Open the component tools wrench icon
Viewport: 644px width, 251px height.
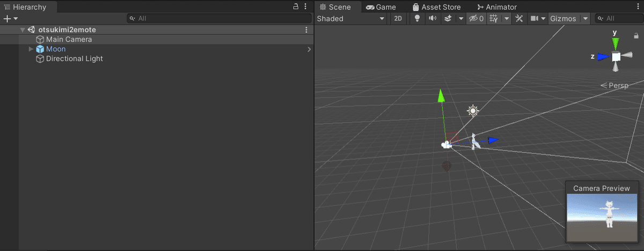point(519,18)
